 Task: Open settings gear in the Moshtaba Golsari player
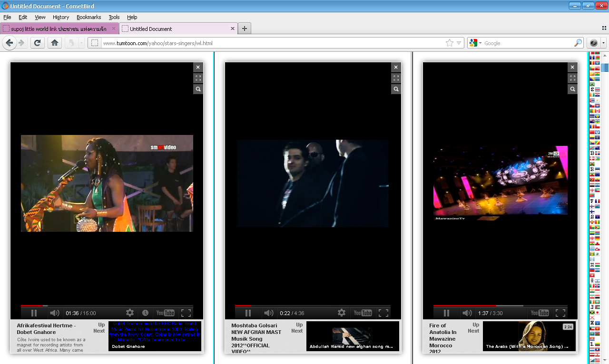coord(342,313)
